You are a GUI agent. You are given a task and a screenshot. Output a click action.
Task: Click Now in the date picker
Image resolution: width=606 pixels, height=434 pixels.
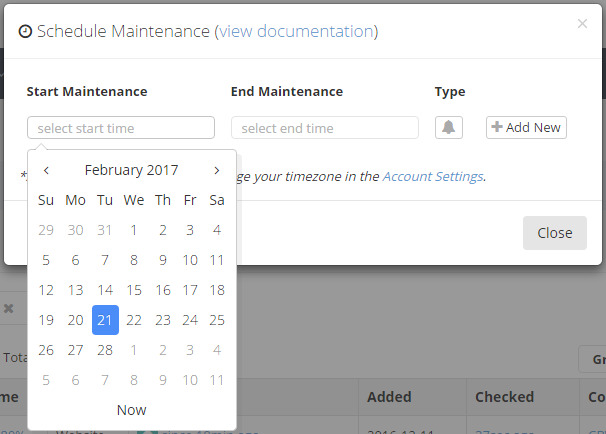pos(132,410)
